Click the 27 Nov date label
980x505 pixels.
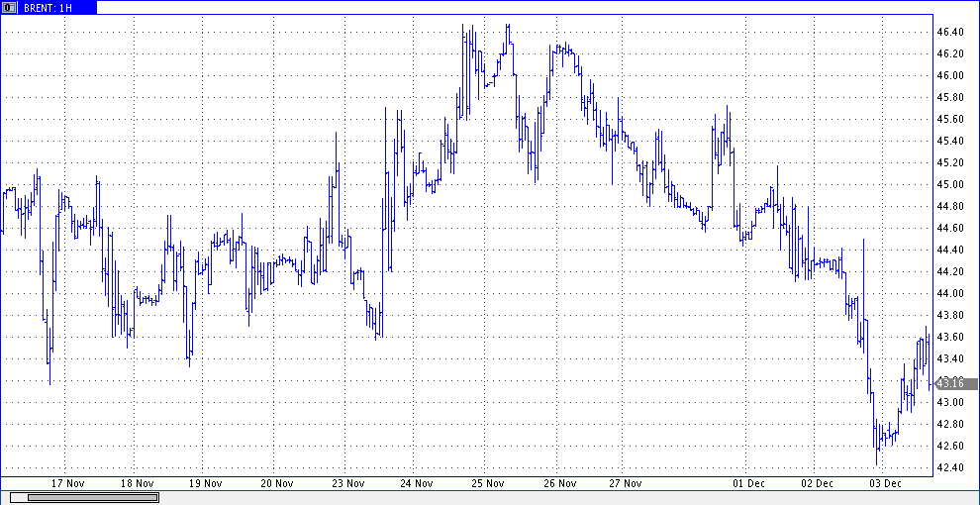click(626, 484)
